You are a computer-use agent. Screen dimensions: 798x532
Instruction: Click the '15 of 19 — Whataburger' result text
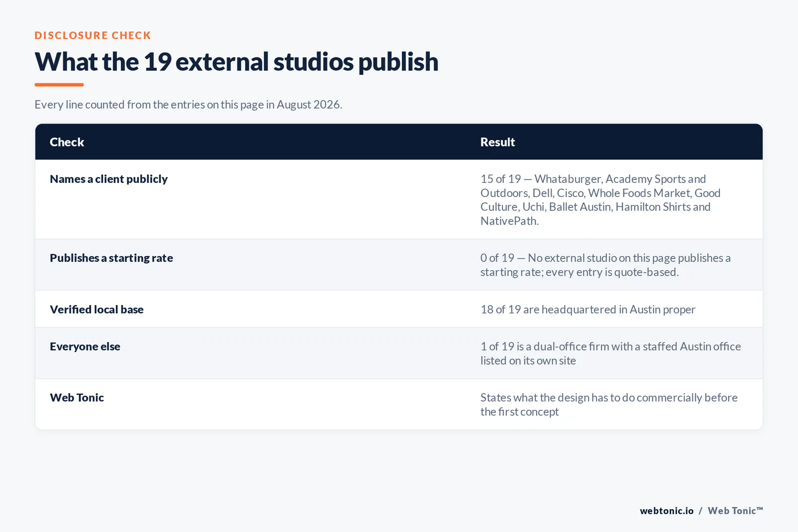600,200
